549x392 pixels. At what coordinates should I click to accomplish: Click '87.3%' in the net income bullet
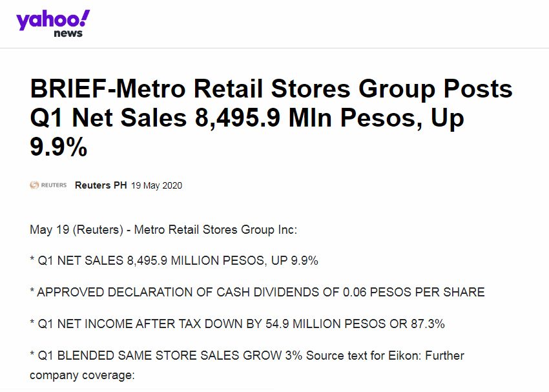424,324
